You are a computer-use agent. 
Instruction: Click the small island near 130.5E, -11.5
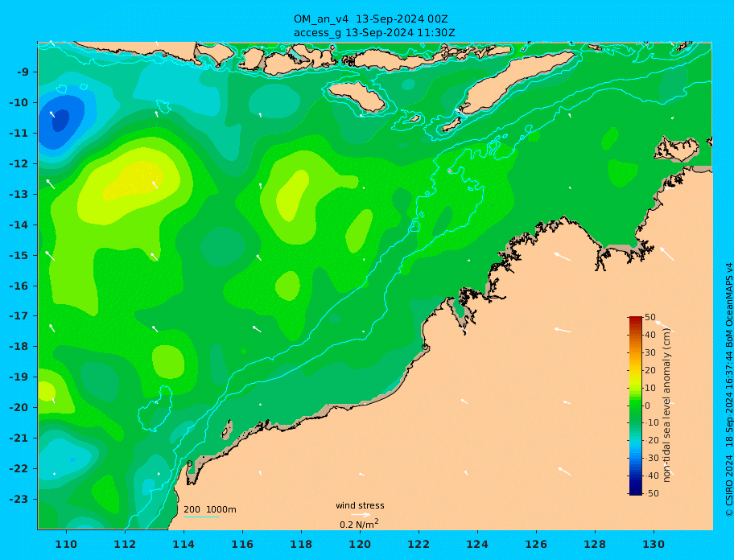[x=677, y=149]
